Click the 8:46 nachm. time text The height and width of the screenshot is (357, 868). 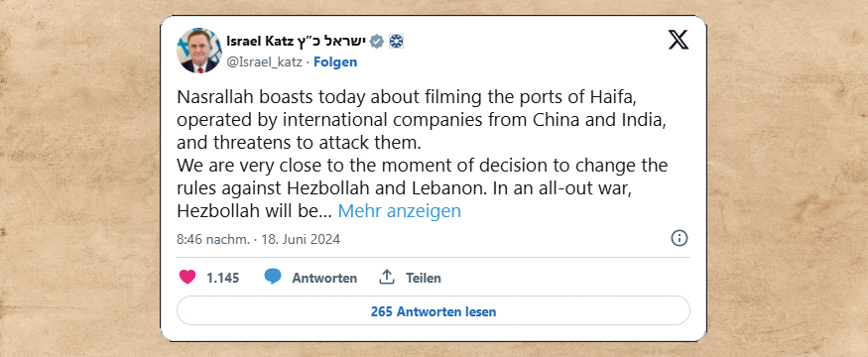point(213,239)
